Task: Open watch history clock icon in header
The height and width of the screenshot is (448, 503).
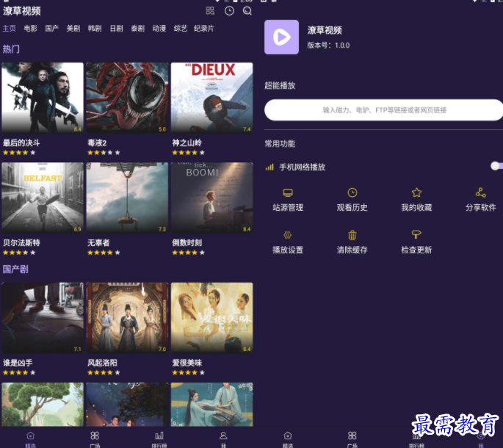Action: tap(229, 11)
